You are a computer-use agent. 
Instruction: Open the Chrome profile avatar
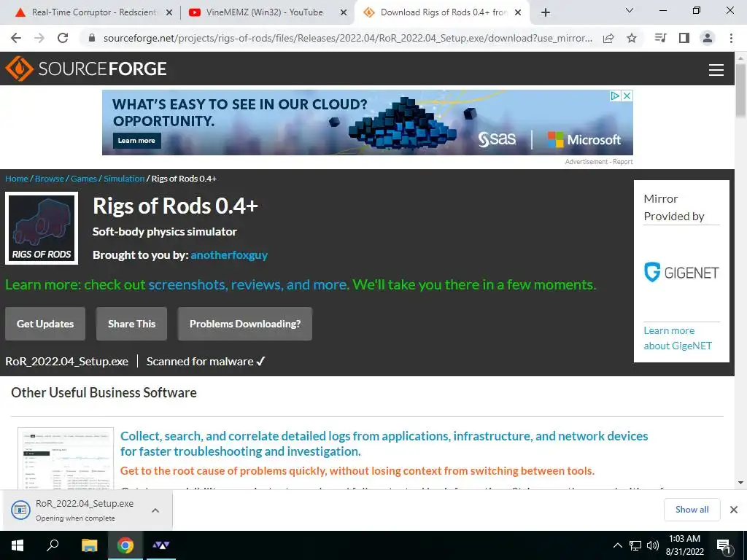[708, 38]
